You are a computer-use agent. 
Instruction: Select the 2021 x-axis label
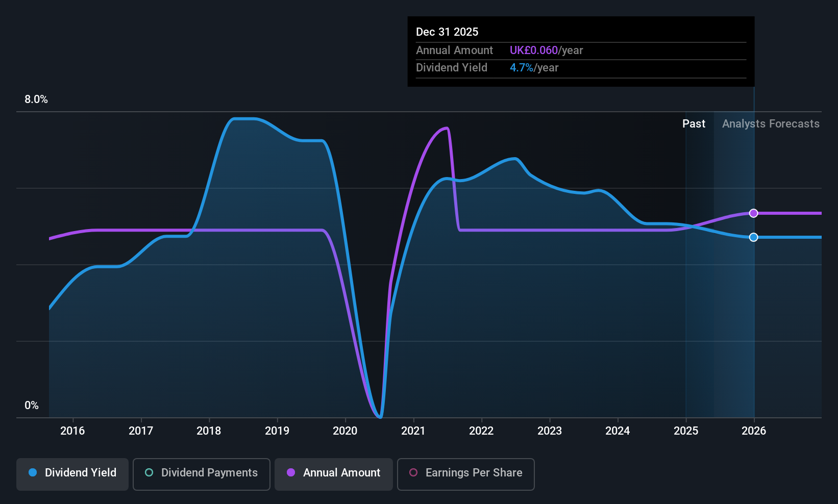[413, 431]
